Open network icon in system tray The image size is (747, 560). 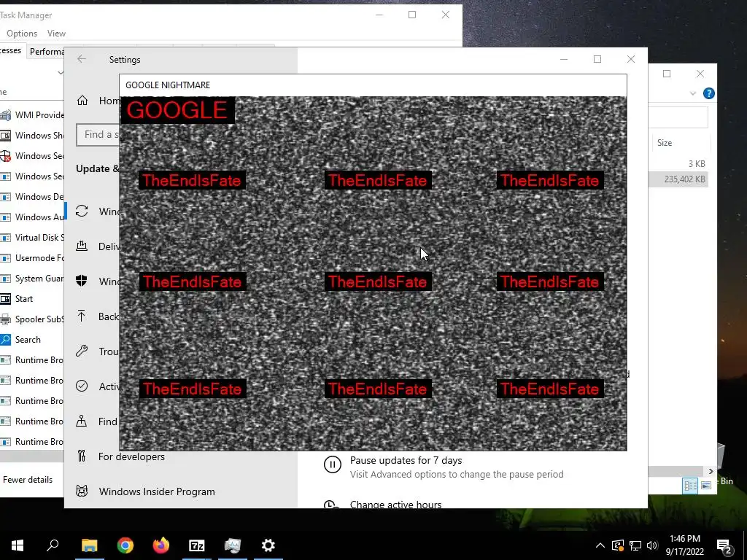click(635, 545)
